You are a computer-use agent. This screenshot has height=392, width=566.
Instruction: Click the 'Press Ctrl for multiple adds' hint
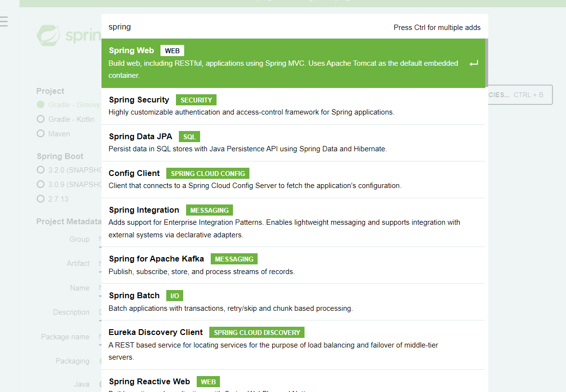click(x=437, y=28)
